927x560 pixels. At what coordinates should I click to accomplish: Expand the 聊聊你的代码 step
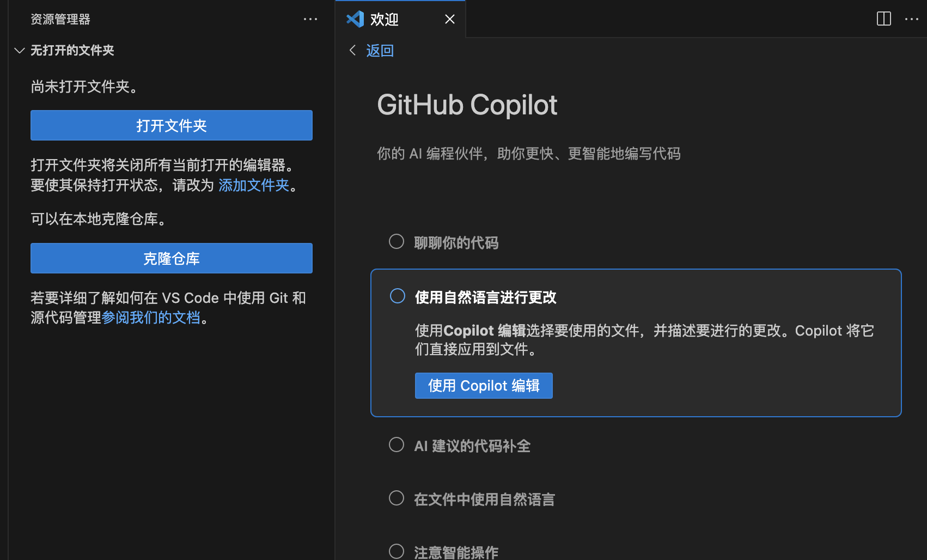456,243
